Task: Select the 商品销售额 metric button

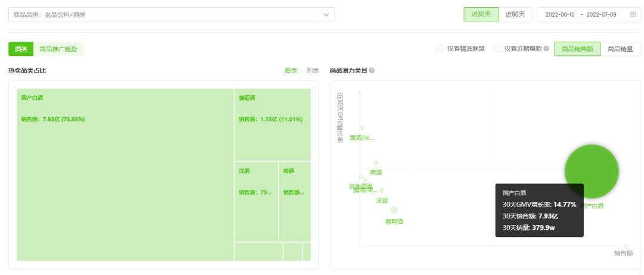Action: 577,49
